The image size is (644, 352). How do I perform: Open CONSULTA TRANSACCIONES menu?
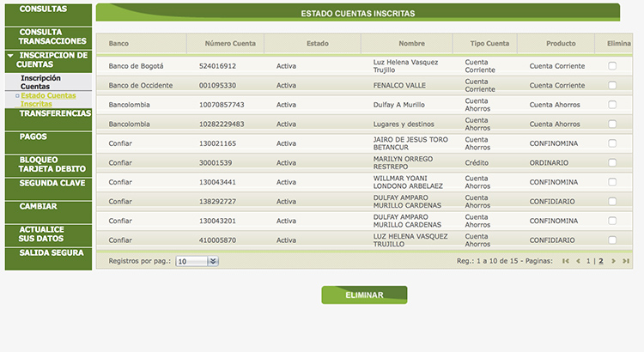[x=48, y=38]
